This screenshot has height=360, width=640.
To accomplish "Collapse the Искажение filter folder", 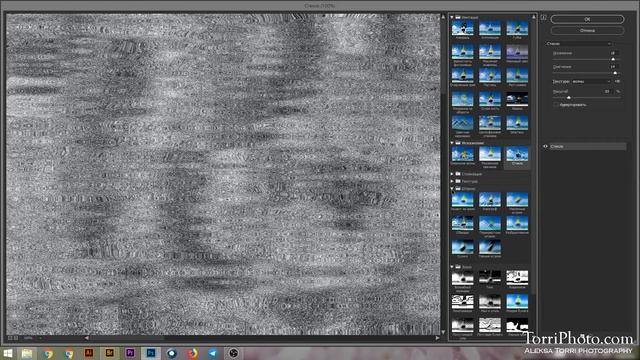I will click(452, 143).
